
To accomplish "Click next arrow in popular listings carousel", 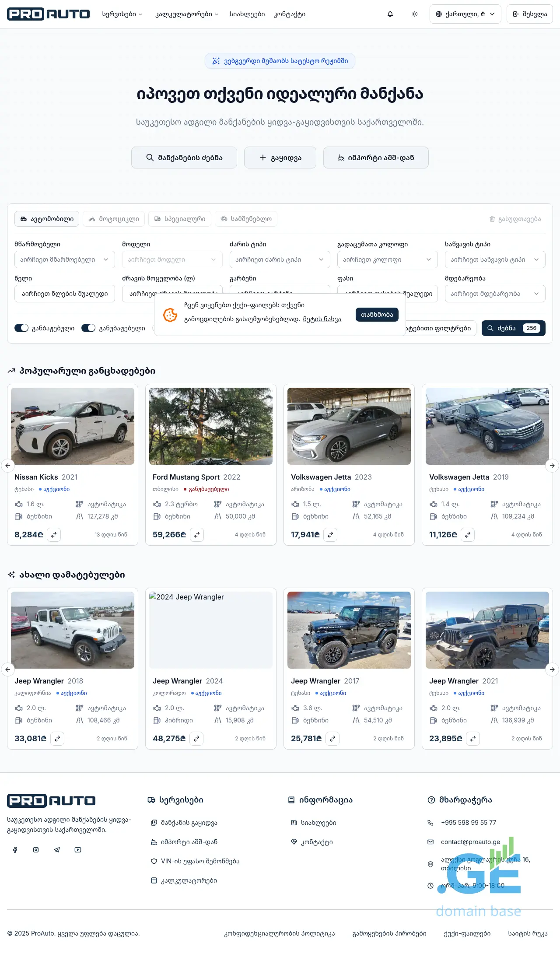I will (x=552, y=465).
